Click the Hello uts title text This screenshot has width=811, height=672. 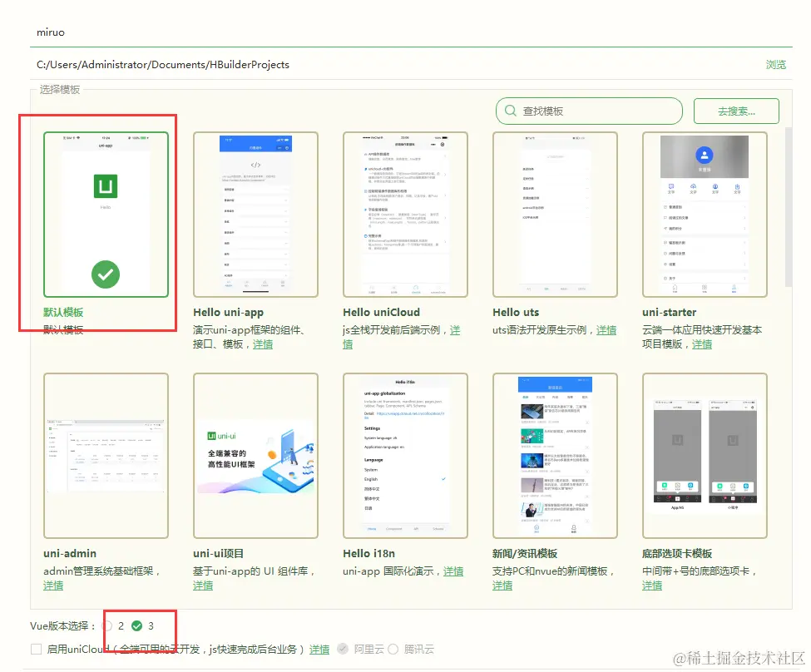(x=516, y=312)
